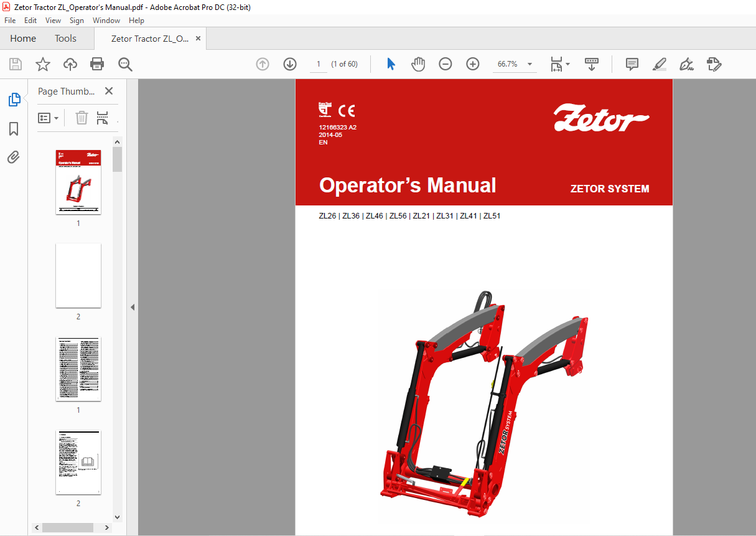
Task: Open the zoom percentage dropdown
Action: tap(530, 64)
